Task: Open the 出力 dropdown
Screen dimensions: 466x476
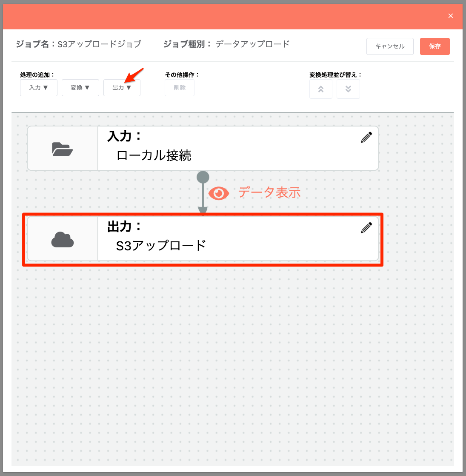Action: pos(122,88)
